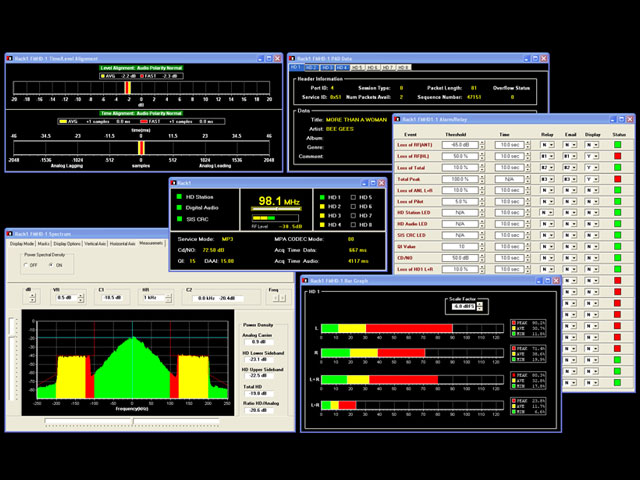Click the Spectrum window title icon
Image resolution: width=640 pixels, height=480 pixels.
10,234
